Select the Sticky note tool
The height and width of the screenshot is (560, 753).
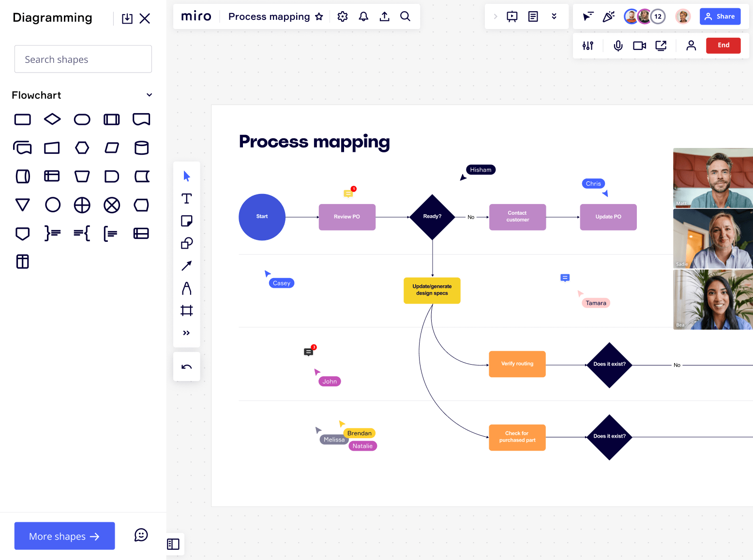pyautogui.click(x=186, y=221)
